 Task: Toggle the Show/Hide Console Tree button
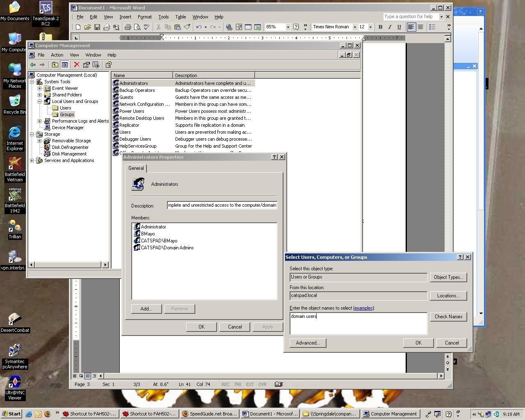point(64,65)
